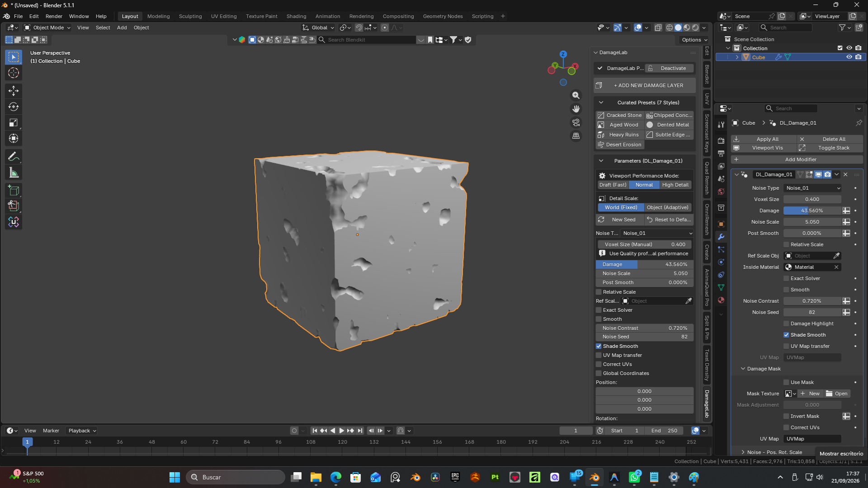The width and height of the screenshot is (868, 488).
Task: Select the Measure tool
Action: (14, 172)
